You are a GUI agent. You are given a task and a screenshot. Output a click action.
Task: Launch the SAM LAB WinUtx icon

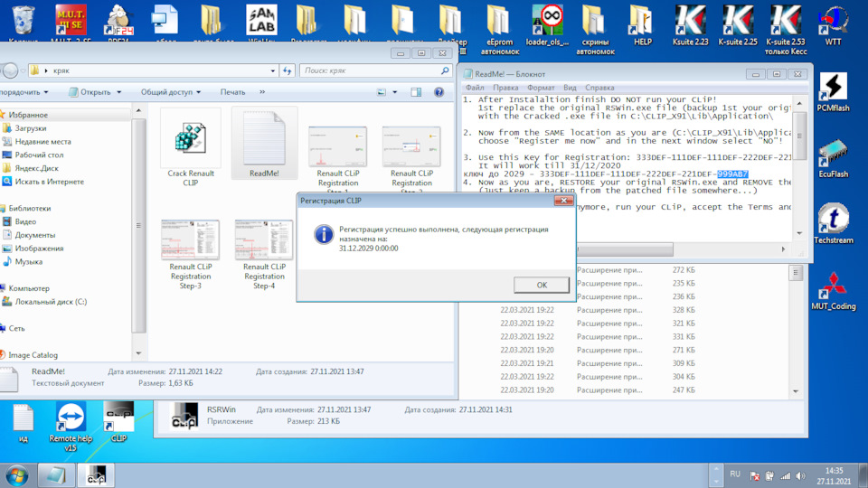pyautogui.click(x=261, y=22)
